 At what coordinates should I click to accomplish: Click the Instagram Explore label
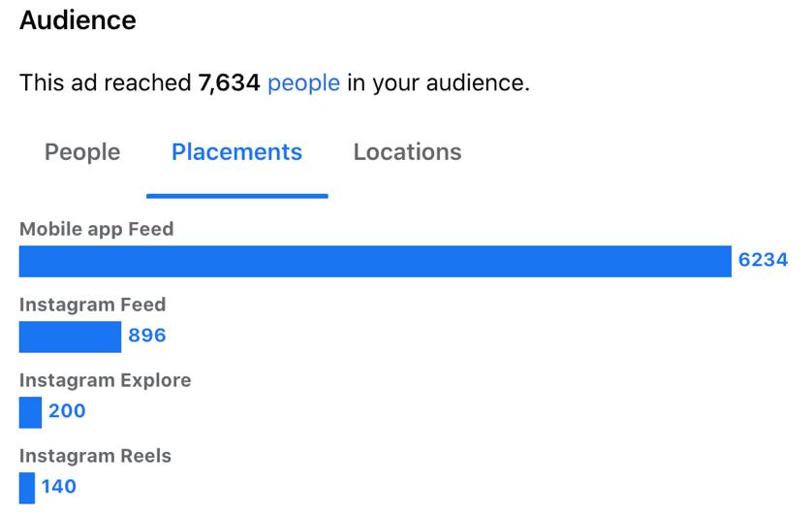(x=105, y=380)
